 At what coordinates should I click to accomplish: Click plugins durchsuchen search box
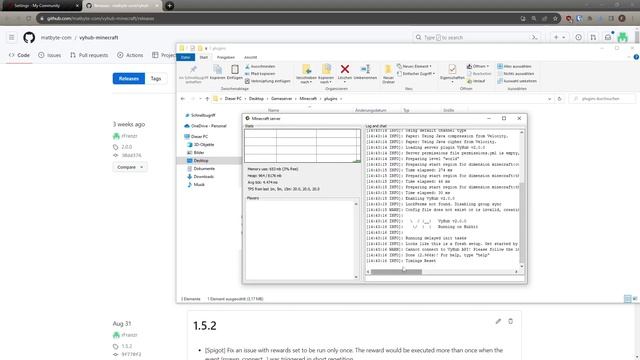click(602, 99)
